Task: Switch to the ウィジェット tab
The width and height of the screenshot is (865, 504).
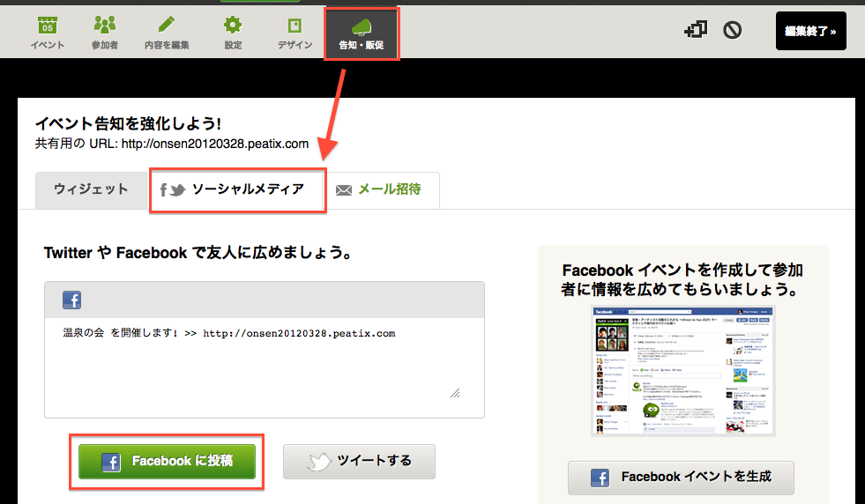Action: click(91, 189)
